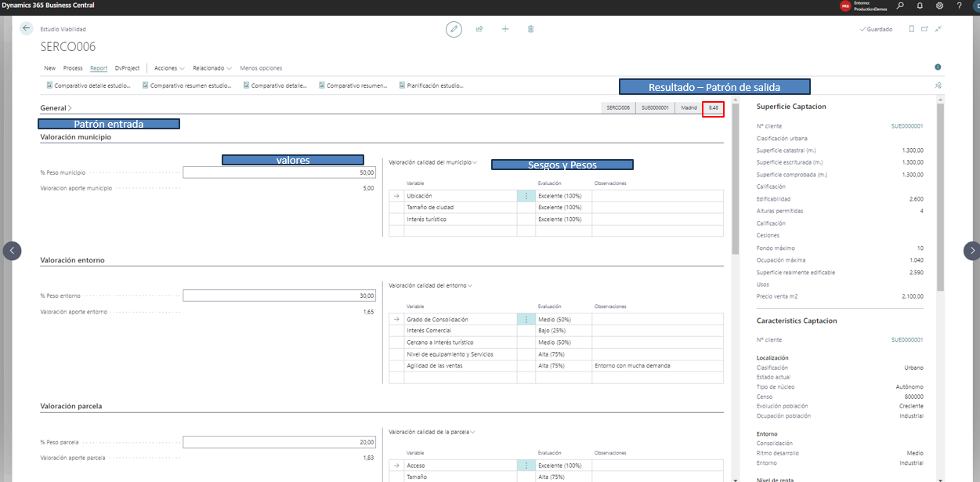
Task: Open the search magnifier icon
Action: click(x=900, y=5)
